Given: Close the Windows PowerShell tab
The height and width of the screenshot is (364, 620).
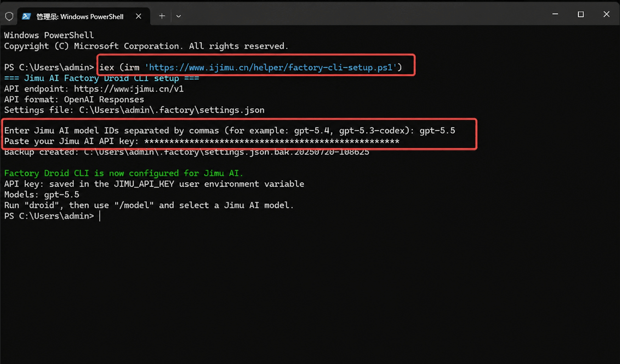Looking at the screenshot, I should point(138,16).
